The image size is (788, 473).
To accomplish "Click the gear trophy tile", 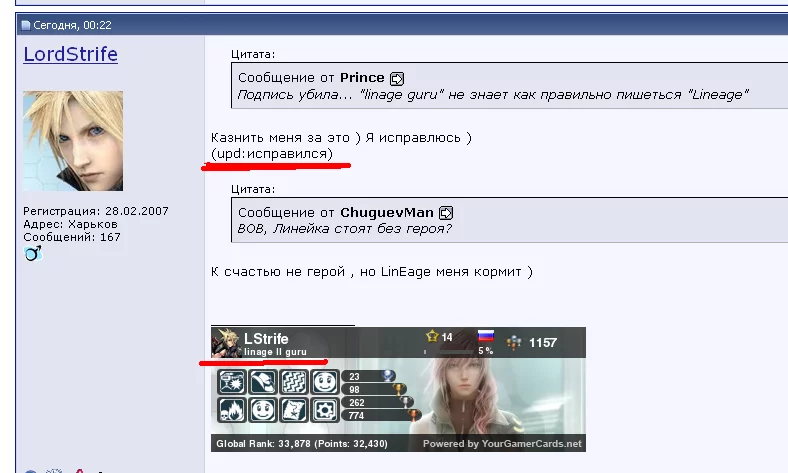I will 325,410.
